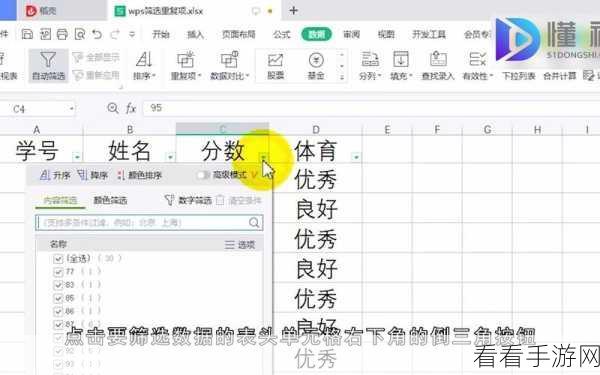Click the 体育 header cell
Viewport: 600px width, 375px height.
[316, 150]
